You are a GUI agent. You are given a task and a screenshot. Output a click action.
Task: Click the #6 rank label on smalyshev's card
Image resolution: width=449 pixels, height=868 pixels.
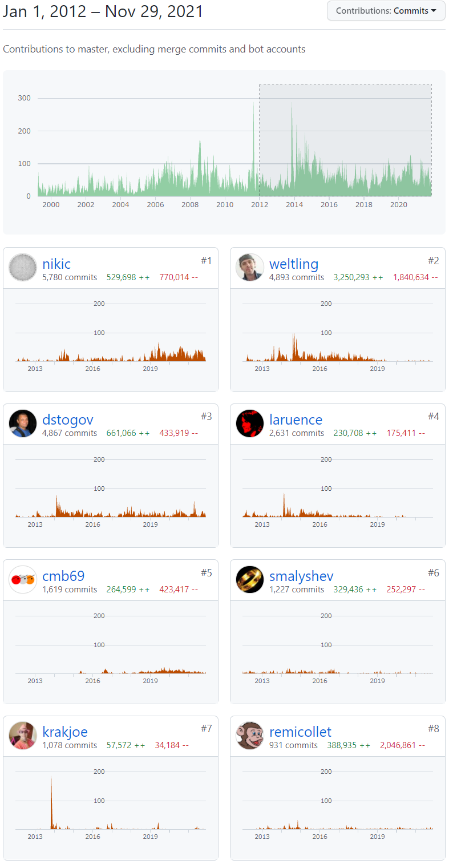tap(434, 573)
